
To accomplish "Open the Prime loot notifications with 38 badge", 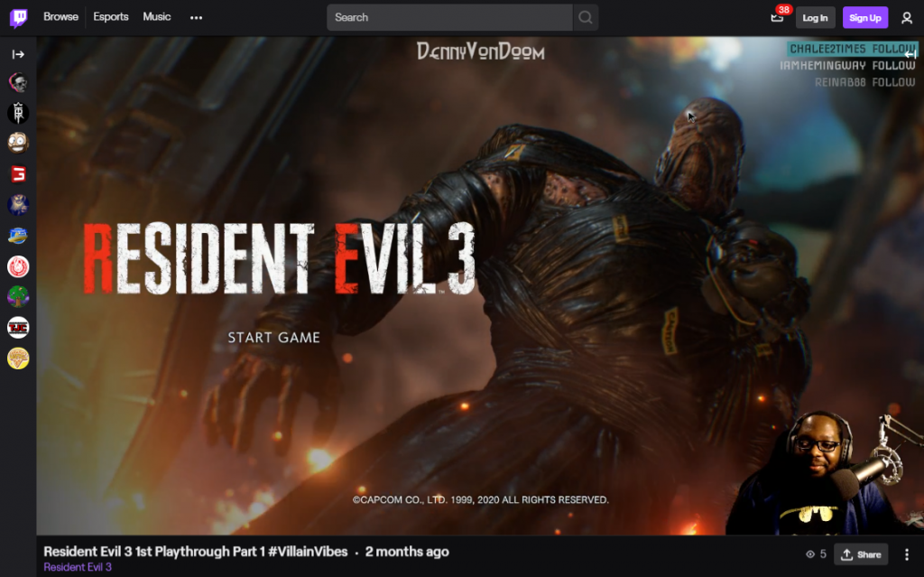I will point(778,17).
